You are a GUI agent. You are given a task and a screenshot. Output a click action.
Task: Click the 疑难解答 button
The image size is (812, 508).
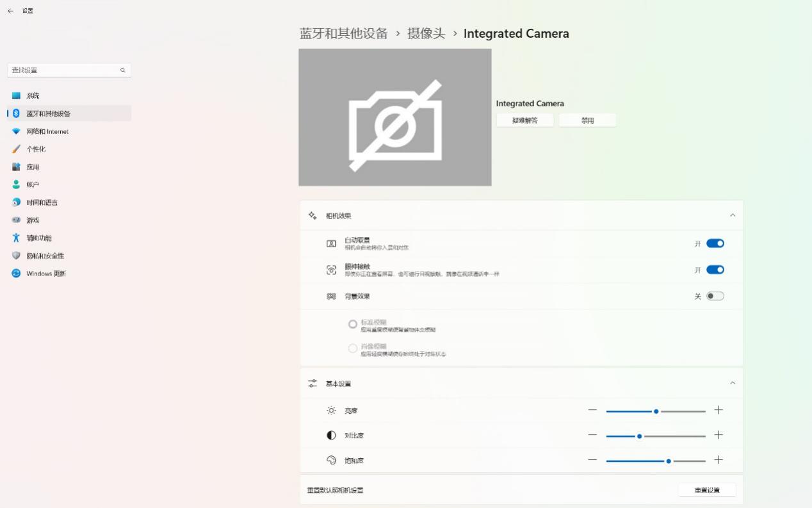pyautogui.click(x=524, y=120)
